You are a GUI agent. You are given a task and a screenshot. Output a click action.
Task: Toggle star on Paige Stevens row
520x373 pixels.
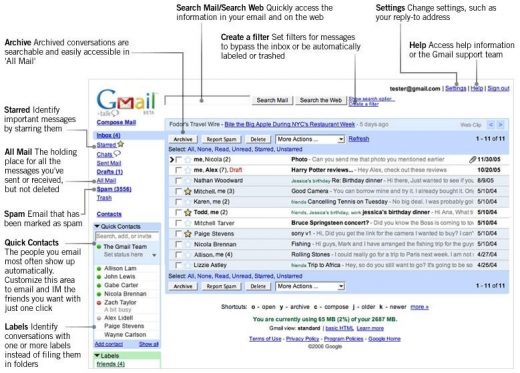[188, 234]
